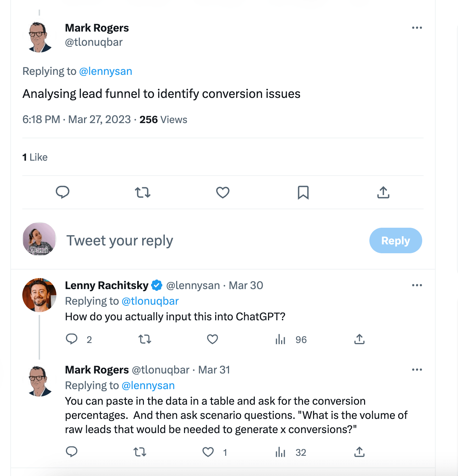View the 1 Like list
The image size is (458, 476).
(35, 157)
